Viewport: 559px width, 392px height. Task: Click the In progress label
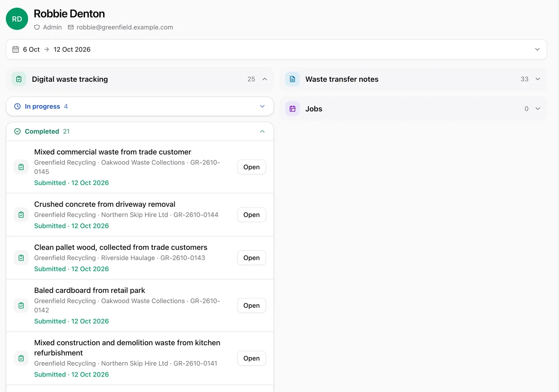[x=42, y=106]
